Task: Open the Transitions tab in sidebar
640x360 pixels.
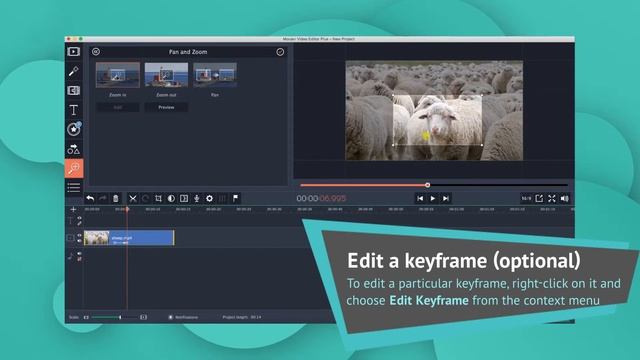Action: tap(73, 91)
